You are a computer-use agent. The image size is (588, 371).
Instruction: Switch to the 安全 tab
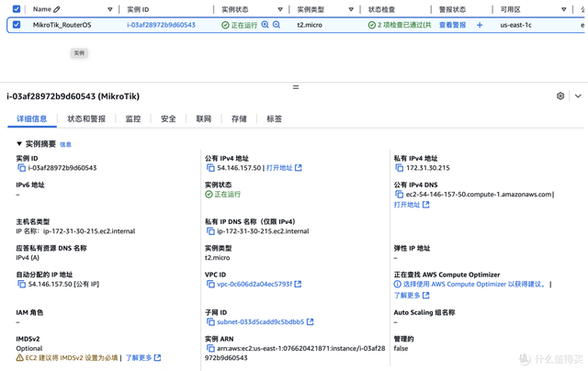pos(168,118)
